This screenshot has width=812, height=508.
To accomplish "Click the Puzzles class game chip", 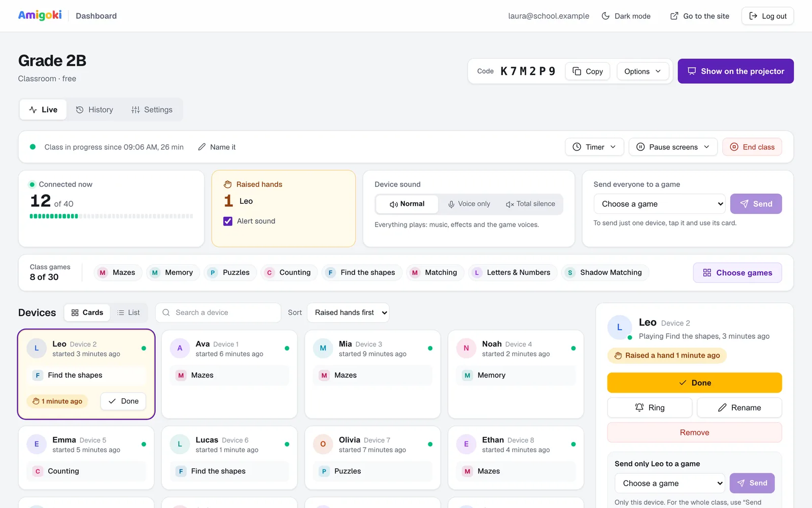I will coord(230,273).
